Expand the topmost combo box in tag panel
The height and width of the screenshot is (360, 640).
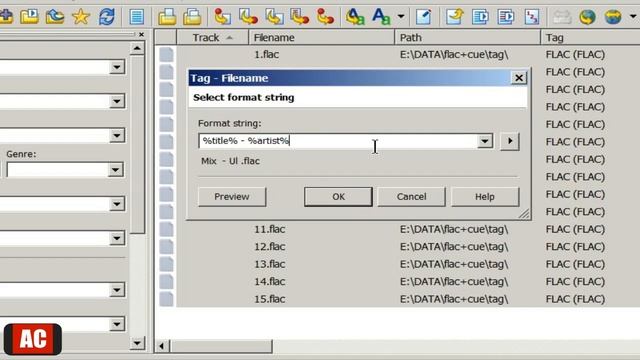(117, 67)
